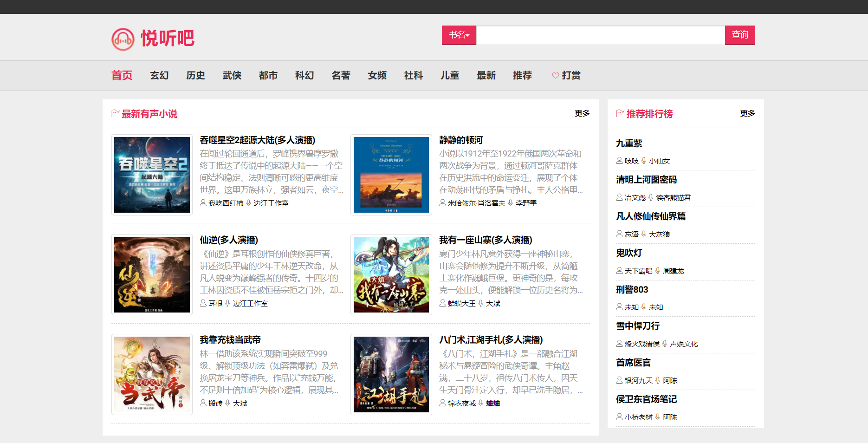Click the 悦听吧 headphone logo icon

[123, 39]
